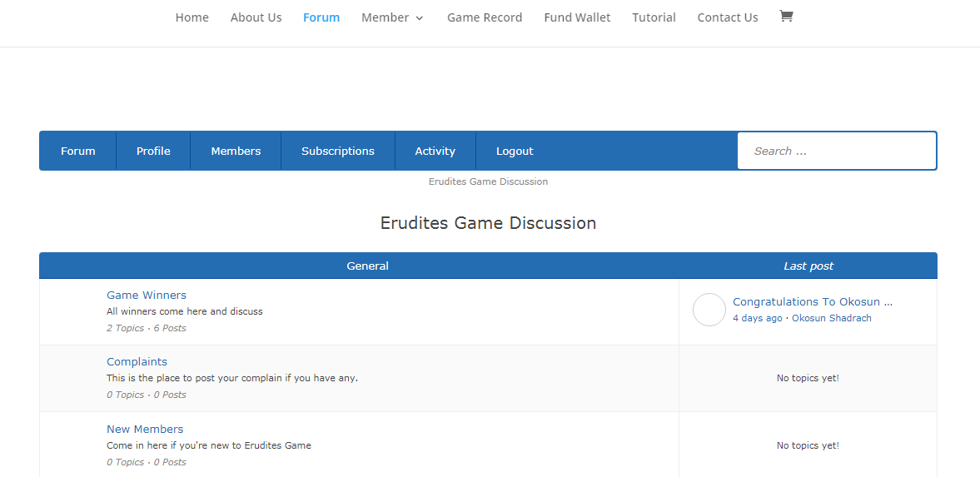
Task: View the Members tab
Action: click(236, 151)
